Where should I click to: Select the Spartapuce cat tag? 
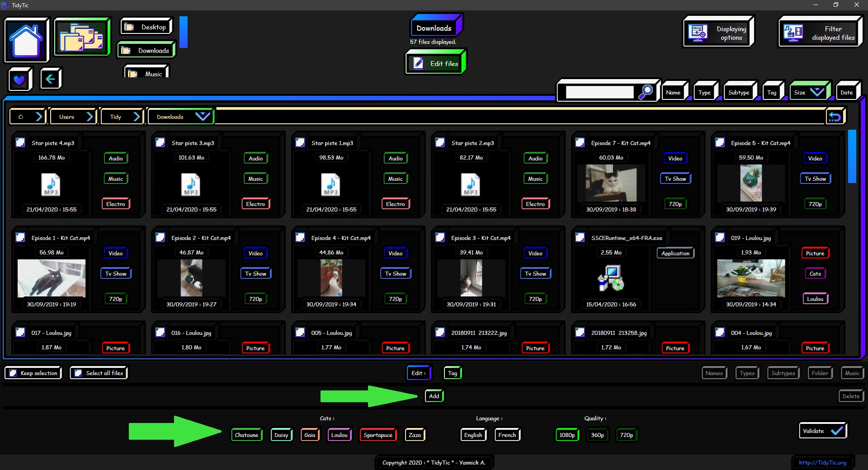(378, 435)
